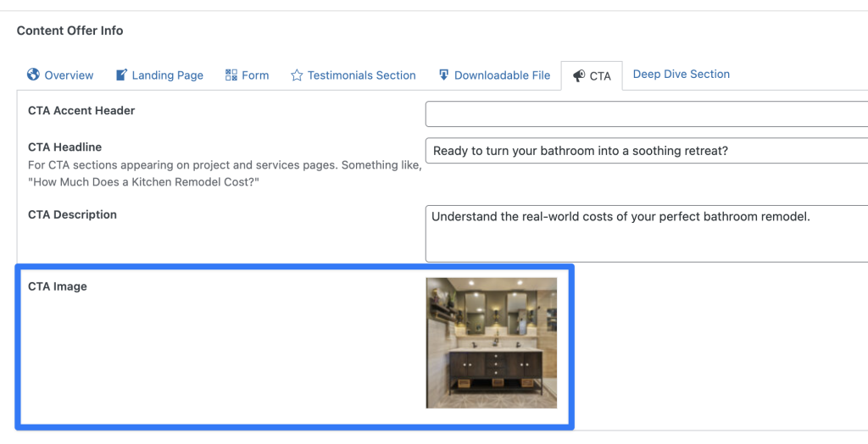Viewport: 868px width, 444px height.
Task: Click the Content Offer Info panel heading
Action: pyautogui.click(x=70, y=31)
